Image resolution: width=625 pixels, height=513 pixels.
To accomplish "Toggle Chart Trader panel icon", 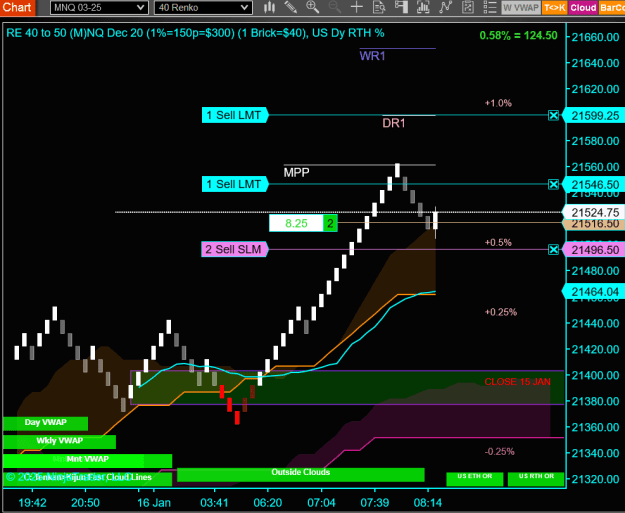I will coord(401,7).
